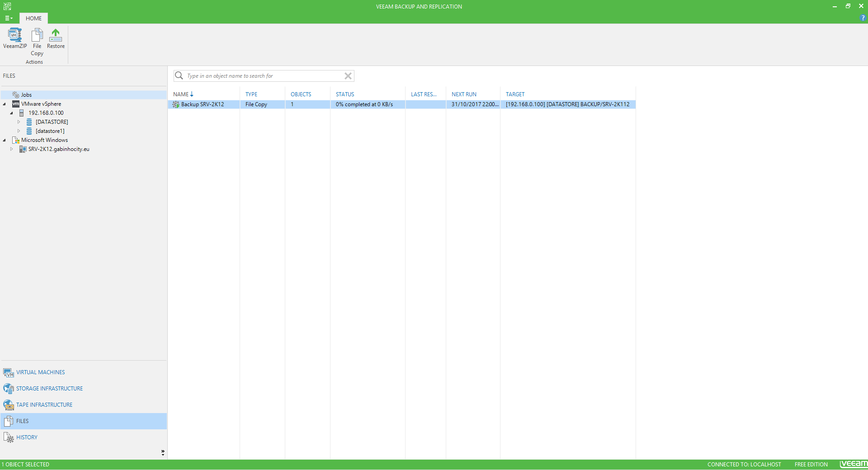Image resolution: width=868 pixels, height=470 pixels.
Task: Click the BACKUP/SRV-2K112 target cell
Action: click(567, 104)
